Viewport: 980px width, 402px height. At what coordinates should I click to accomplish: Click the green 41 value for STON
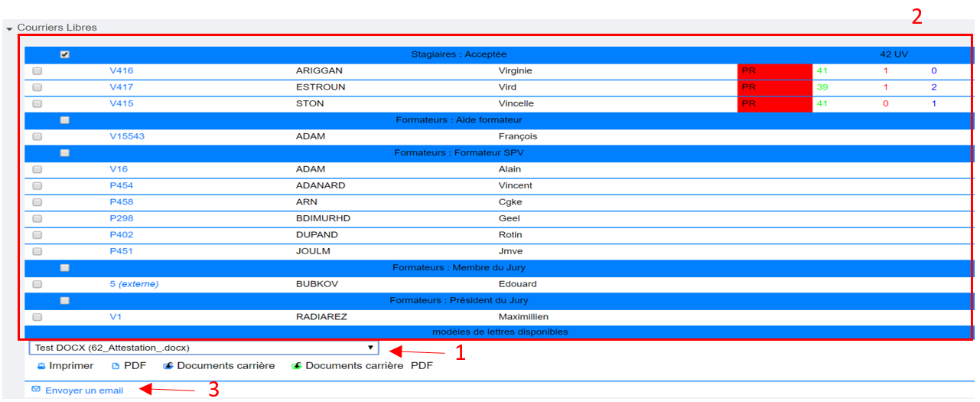click(822, 104)
